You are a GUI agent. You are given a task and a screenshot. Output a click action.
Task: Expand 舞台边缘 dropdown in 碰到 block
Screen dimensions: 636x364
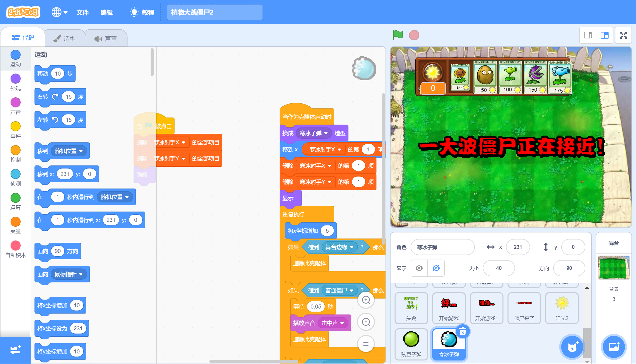pyautogui.click(x=340, y=247)
